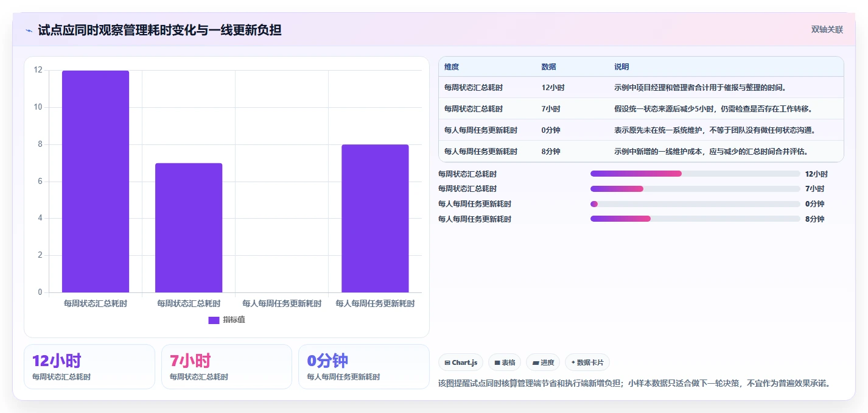
Task: Click the y-axis label 10
Action: 38,107
